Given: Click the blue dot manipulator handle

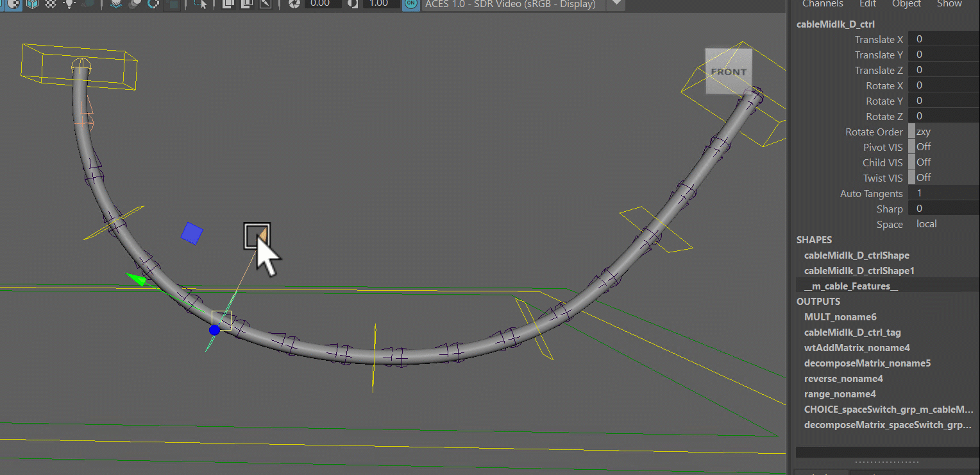Looking at the screenshot, I should (x=214, y=330).
